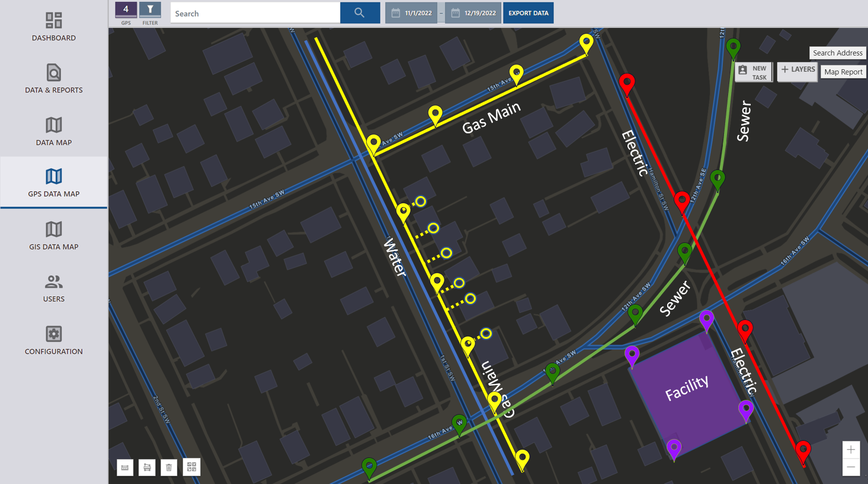The image size is (868, 484).
Task: Click the magnifying glass search button
Action: point(360,13)
